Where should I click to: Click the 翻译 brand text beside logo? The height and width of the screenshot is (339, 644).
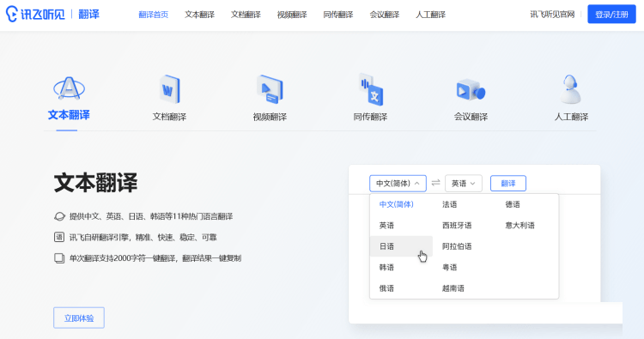pyautogui.click(x=88, y=15)
